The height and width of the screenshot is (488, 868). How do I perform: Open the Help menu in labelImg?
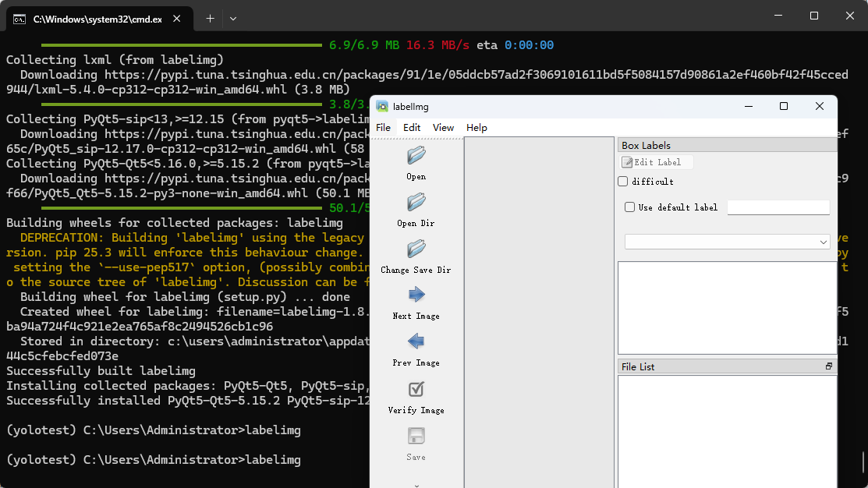pos(477,128)
